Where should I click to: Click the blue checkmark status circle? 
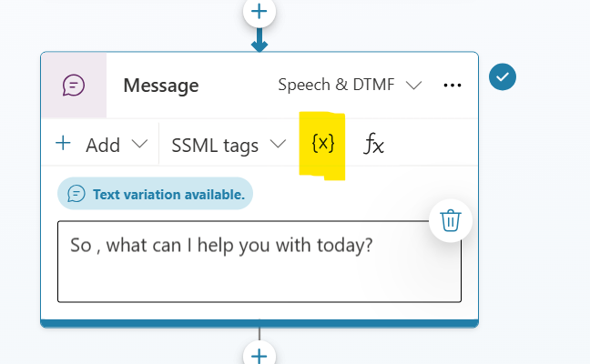503,76
